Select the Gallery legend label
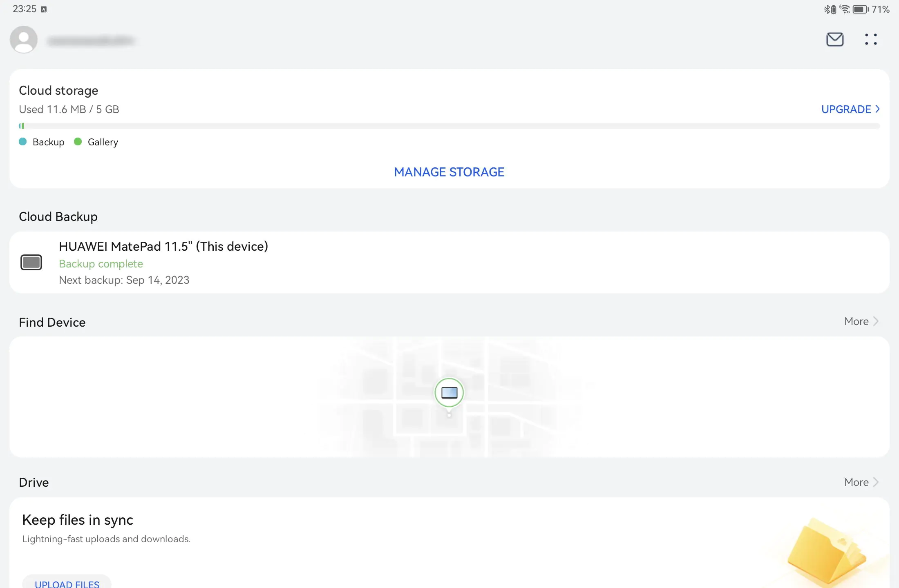 click(x=103, y=142)
